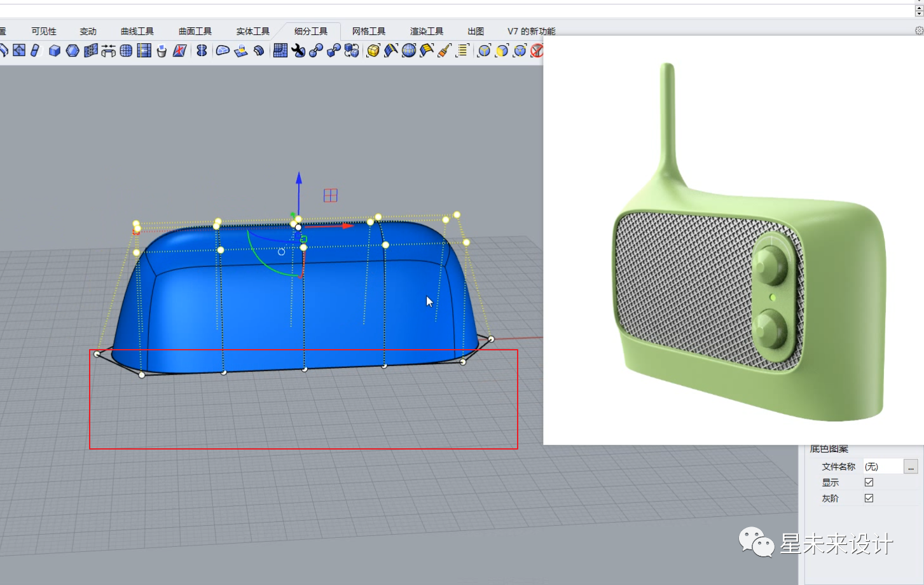Screen dimensions: 924x585
Task: Open the 实体工具 tab
Action: point(253,31)
